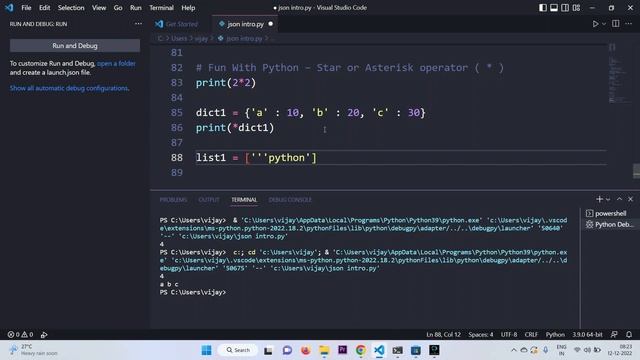Click Users breadcrumb segment
Viewport: 640px width, 360px height.
[179, 38]
